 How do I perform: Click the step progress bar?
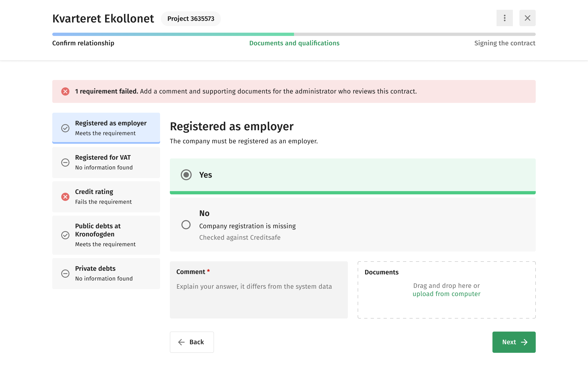click(294, 34)
